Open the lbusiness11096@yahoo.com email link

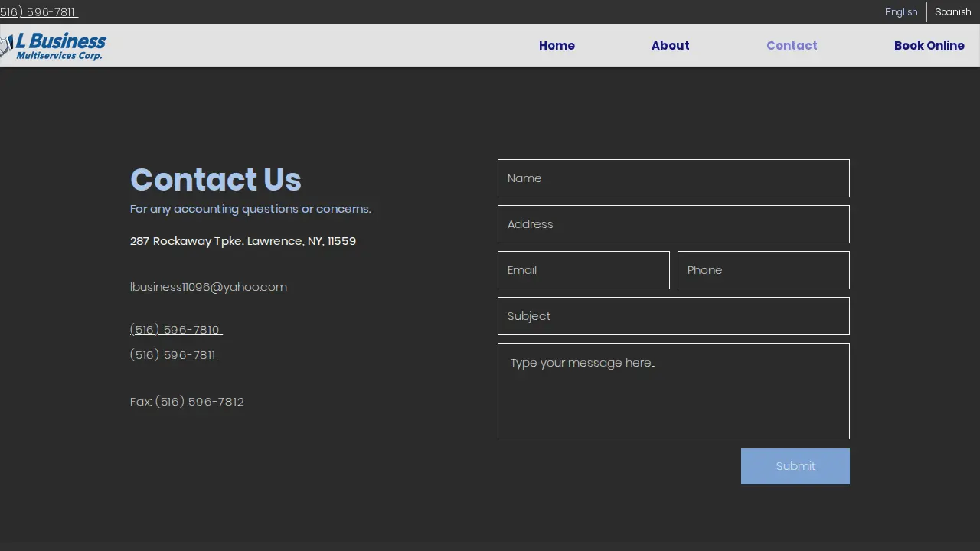208,287
